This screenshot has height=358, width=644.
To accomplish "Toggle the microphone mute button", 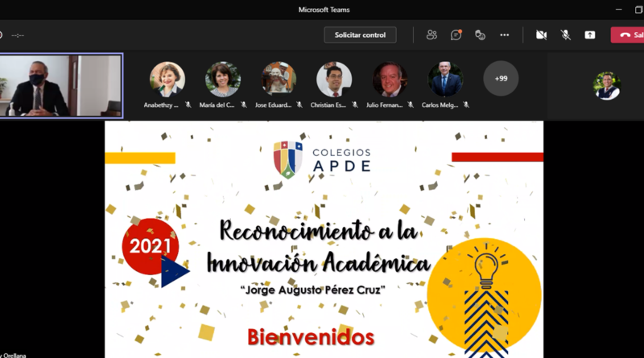I will pos(566,35).
